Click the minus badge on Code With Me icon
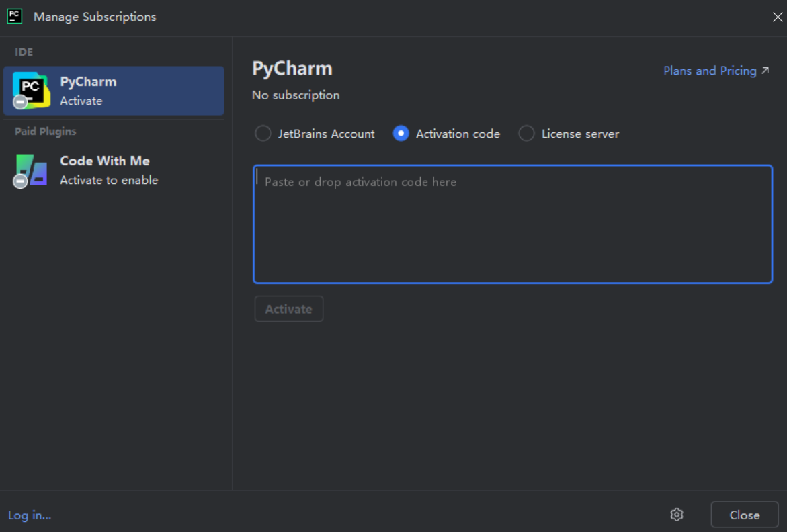Image resolution: width=787 pixels, height=532 pixels. pyautogui.click(x=21, y=181)
